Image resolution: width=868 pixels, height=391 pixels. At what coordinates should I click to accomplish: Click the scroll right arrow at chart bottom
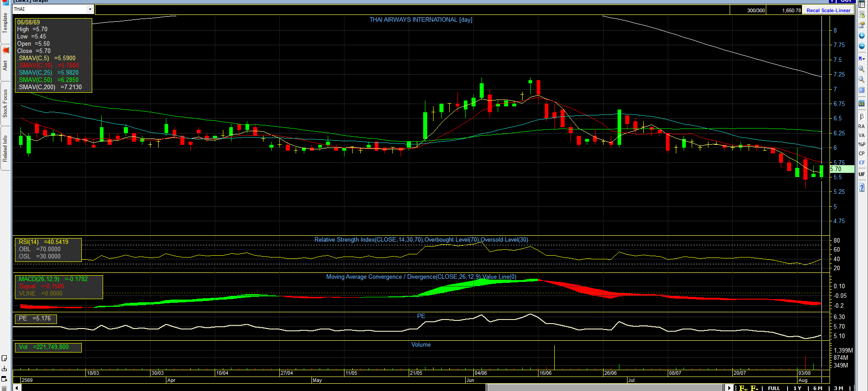(729, 388)
